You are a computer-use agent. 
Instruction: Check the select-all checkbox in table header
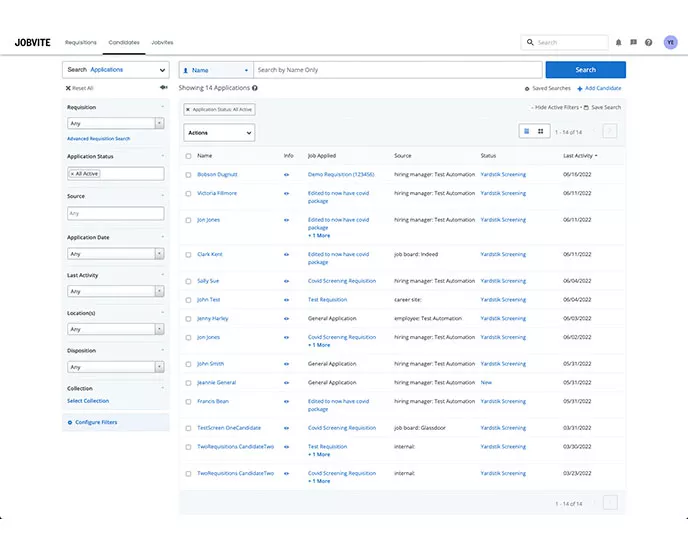click(x=188, y=156)
